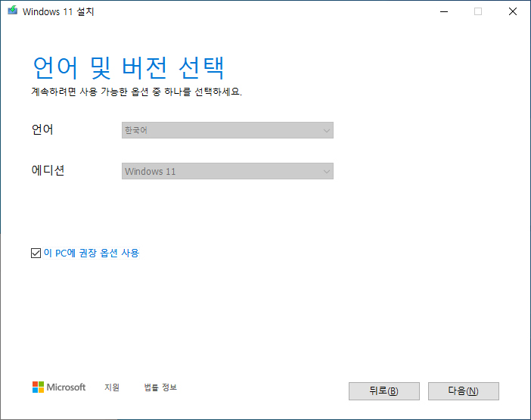Click the 뒤로(B) button

pyautogui.click(x=384, y=391)
